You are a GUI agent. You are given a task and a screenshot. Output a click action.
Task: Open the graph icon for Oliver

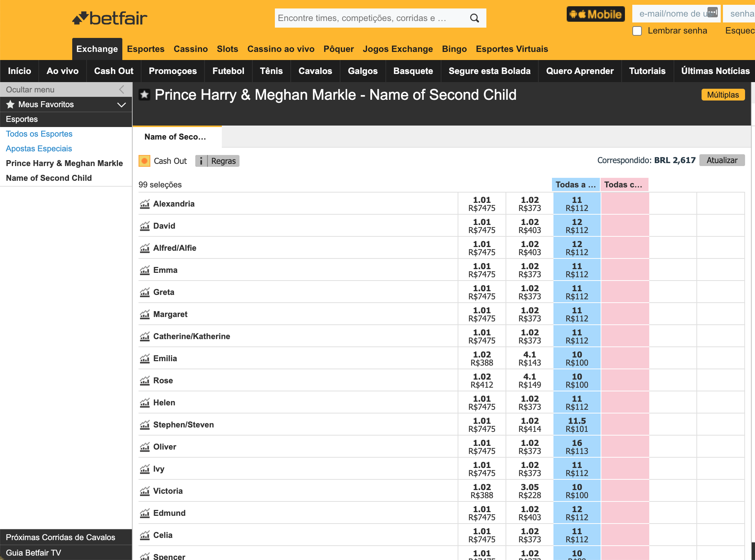pyautogui.click(x=145, y=447)
